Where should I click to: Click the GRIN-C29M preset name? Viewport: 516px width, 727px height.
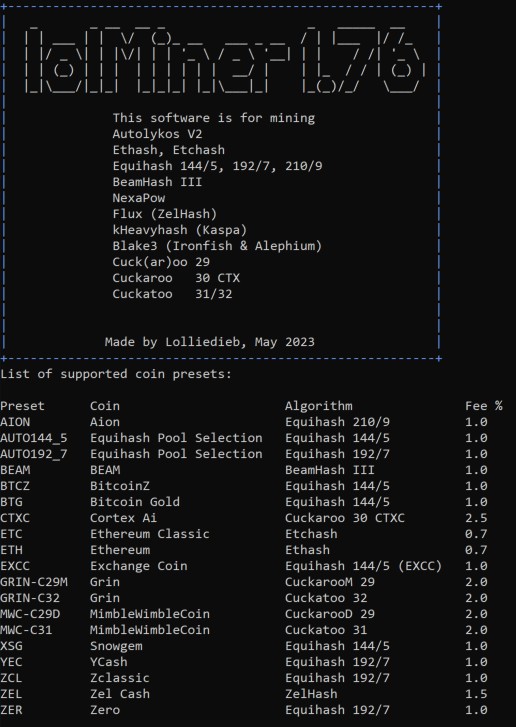click(34, 582)
